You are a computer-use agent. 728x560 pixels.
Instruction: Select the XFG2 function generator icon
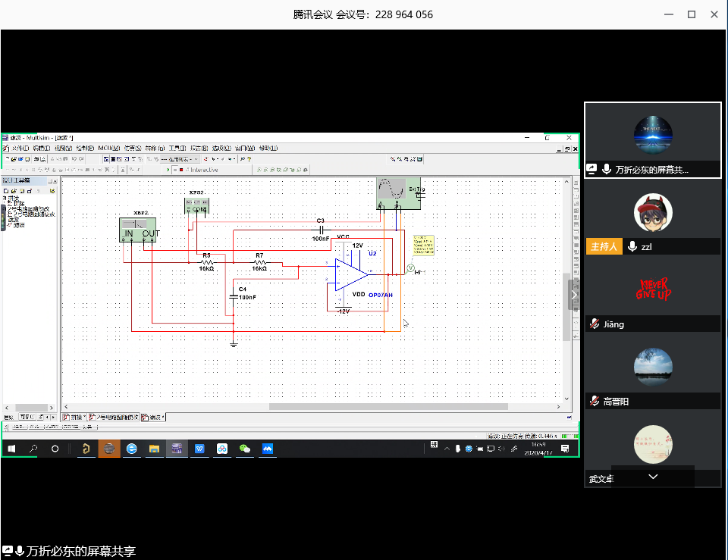click(x=196, y=206)
